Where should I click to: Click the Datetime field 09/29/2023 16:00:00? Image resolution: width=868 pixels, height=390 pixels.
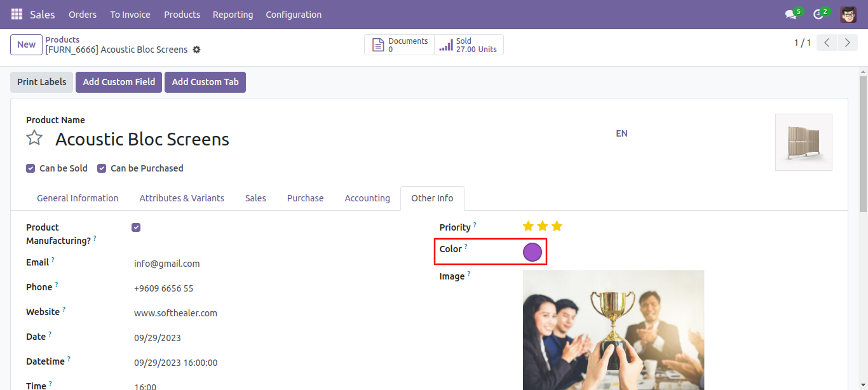point(176,363)
